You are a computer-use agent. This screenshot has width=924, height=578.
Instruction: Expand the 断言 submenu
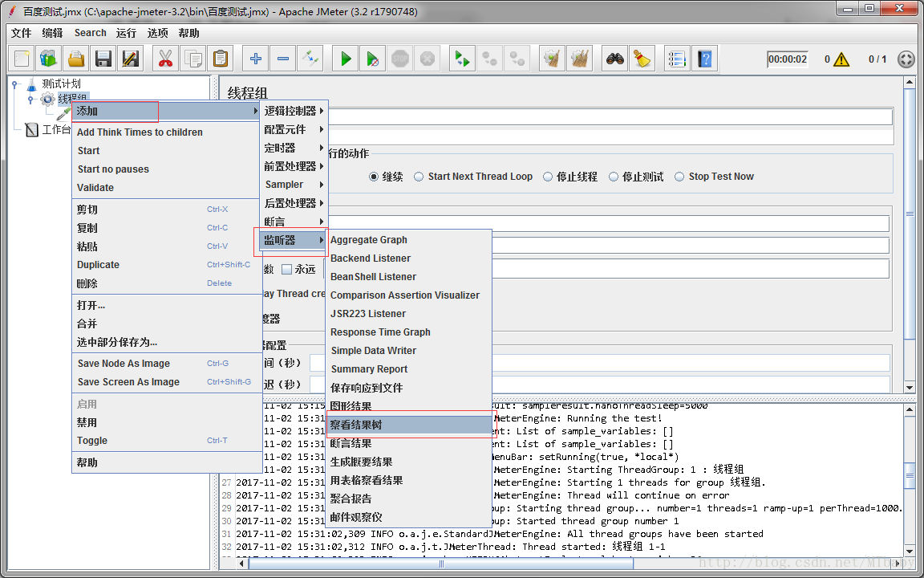click(x=294, y=222)
